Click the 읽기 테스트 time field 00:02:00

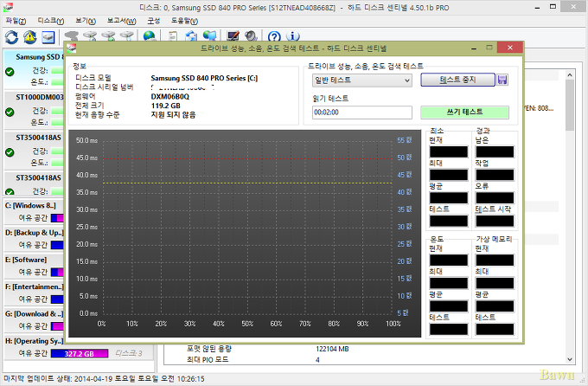tap(361, 113)
